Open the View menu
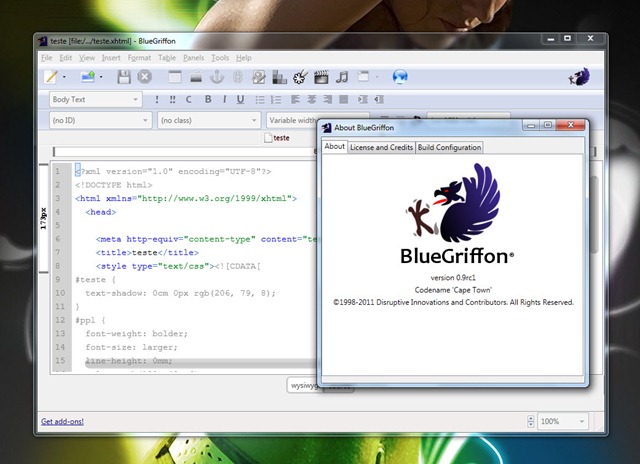640x464 pixels. (x=87, y=58)
